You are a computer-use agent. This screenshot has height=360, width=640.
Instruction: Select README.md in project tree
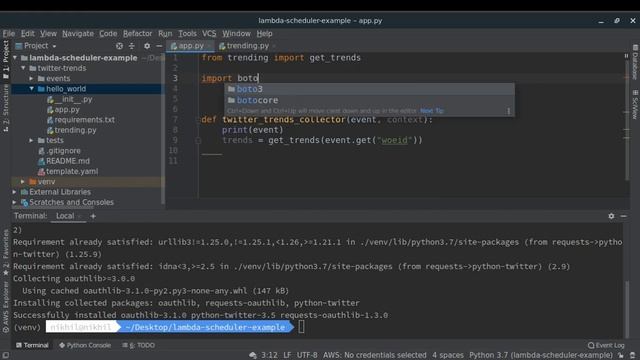pyautogui.click(x=64, y=161)
